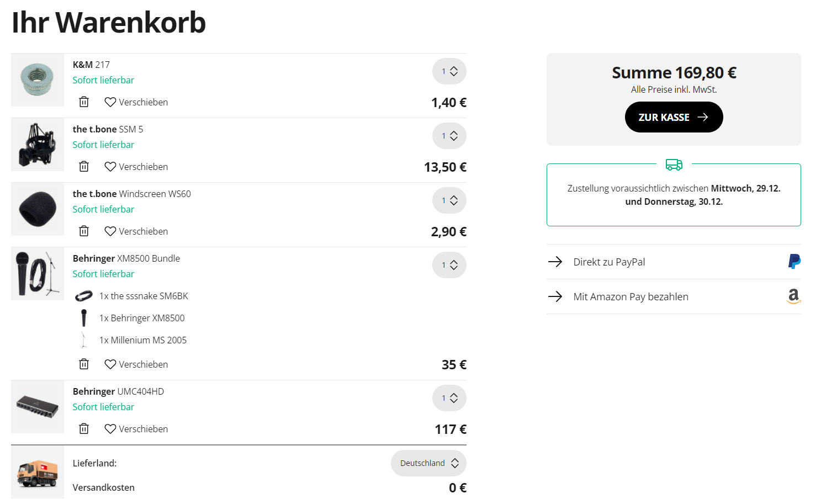Open the Behringer XM8500 Bundle product thumbnail

click(38, 274)
